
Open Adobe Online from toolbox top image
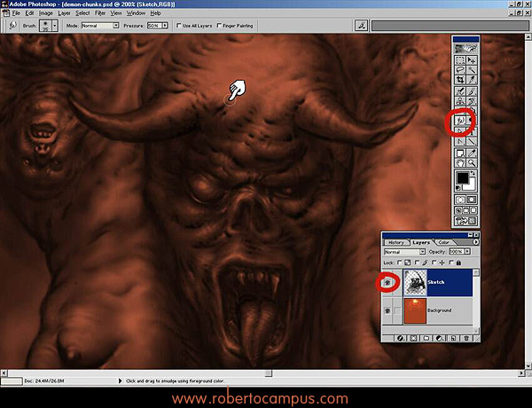point(465,49)
